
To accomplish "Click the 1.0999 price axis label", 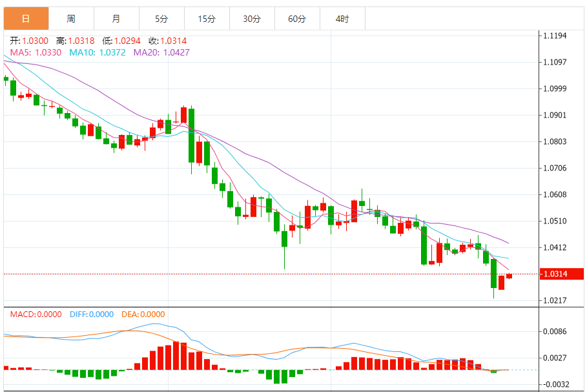I will point(555,88).
